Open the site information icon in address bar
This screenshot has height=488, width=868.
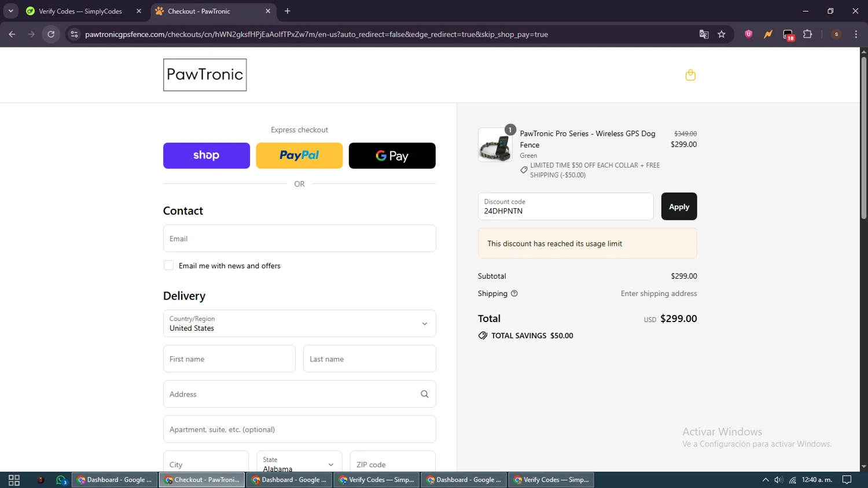pos(74,34)
